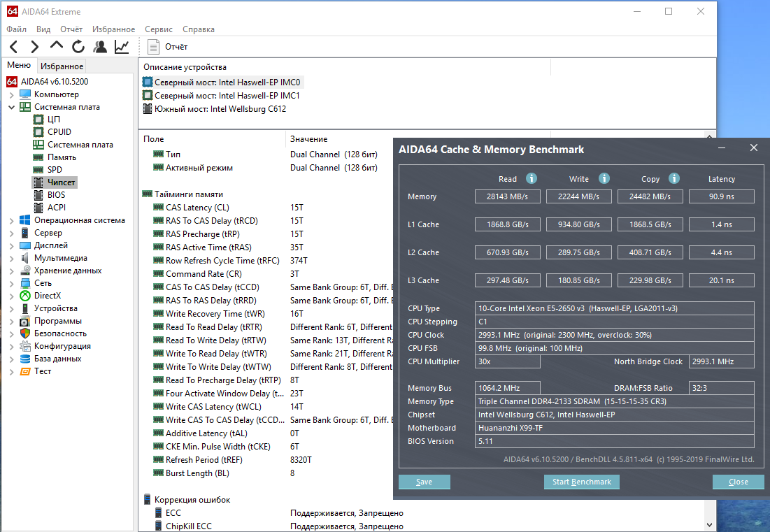Image resolution: width=770 pixels, height=532 pixels.
Task: Expand the Дисплей tree node
Action: [12, 245]
